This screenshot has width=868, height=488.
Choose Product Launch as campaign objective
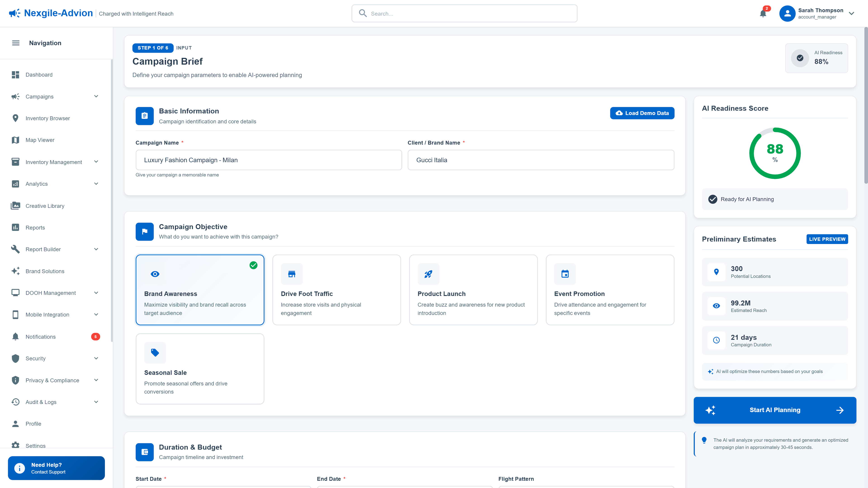473,290
